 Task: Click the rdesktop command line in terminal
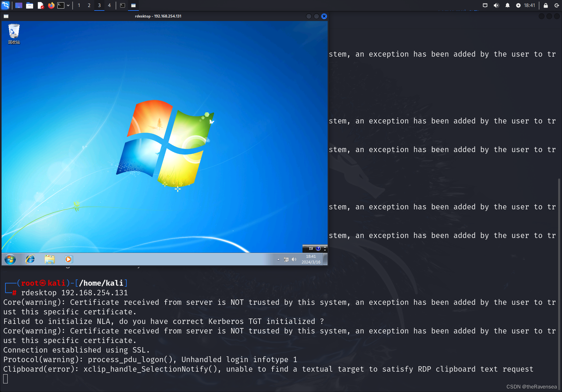pos(74,293)
